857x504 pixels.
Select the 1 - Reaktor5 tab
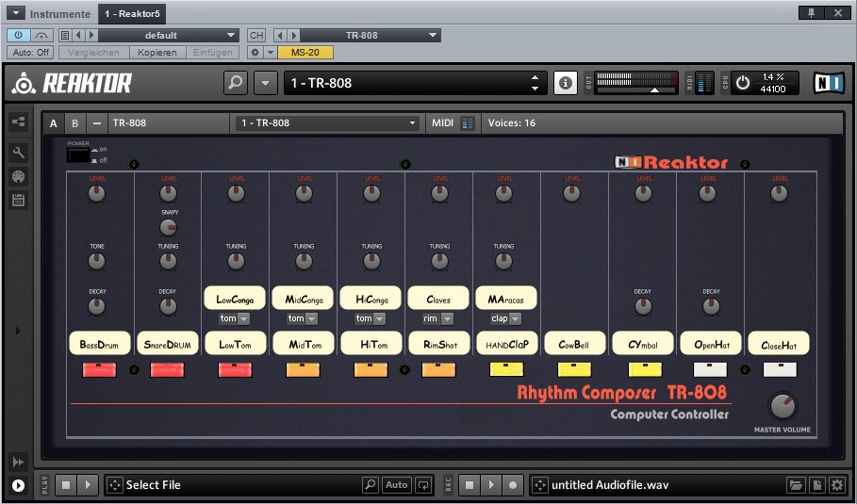coord(132,13)
